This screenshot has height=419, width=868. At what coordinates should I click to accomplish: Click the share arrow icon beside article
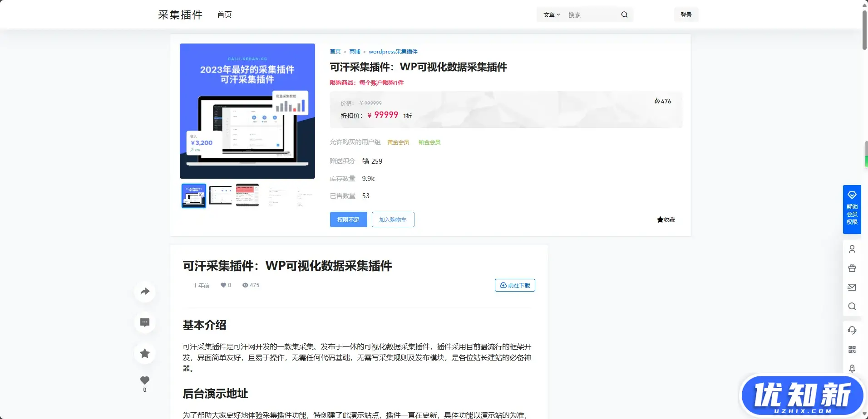(x=145, y=292)
